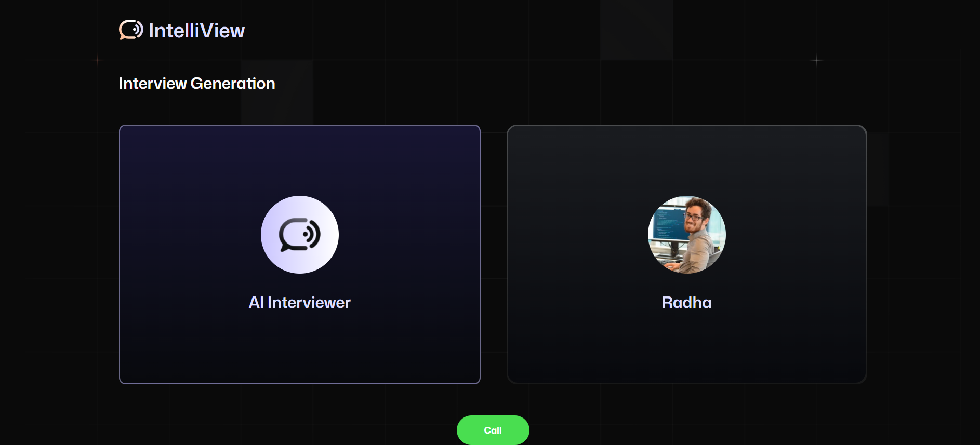Click the AI Interviewer name label

[299, 303]
